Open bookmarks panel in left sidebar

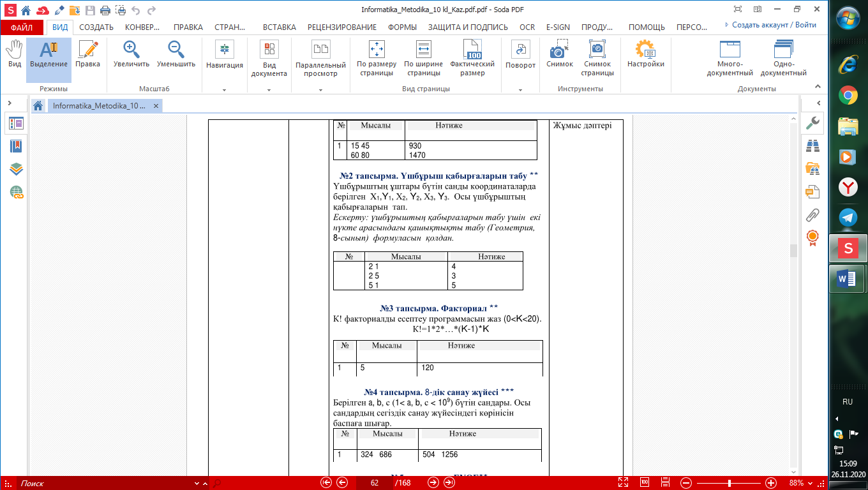point(16,146)
